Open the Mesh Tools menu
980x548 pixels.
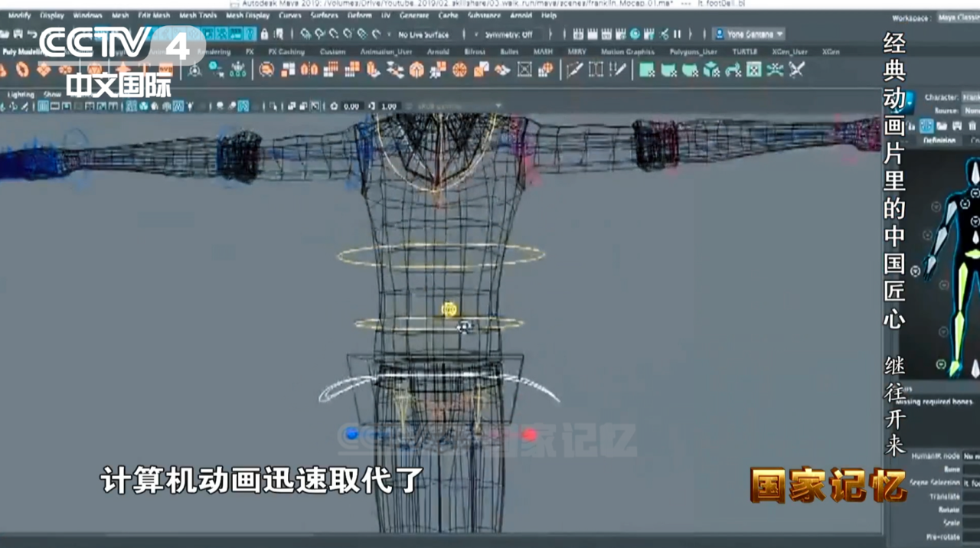click(x=198, y=15)
